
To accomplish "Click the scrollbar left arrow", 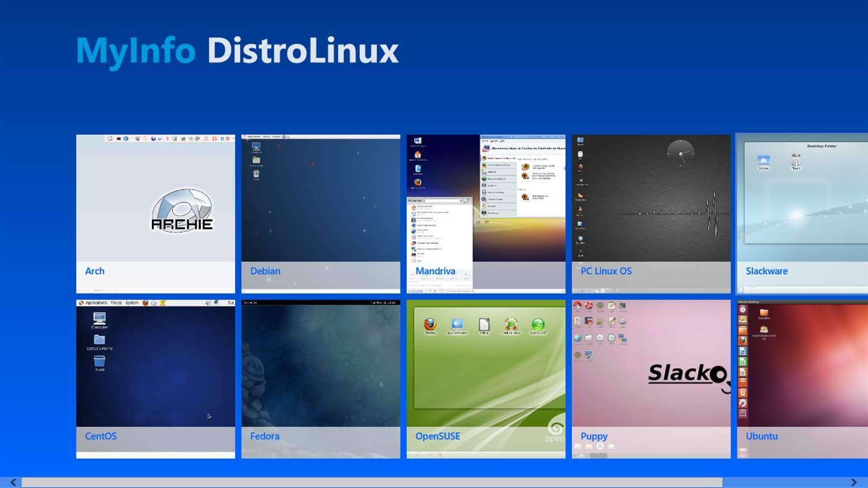I will coord(13,482).
